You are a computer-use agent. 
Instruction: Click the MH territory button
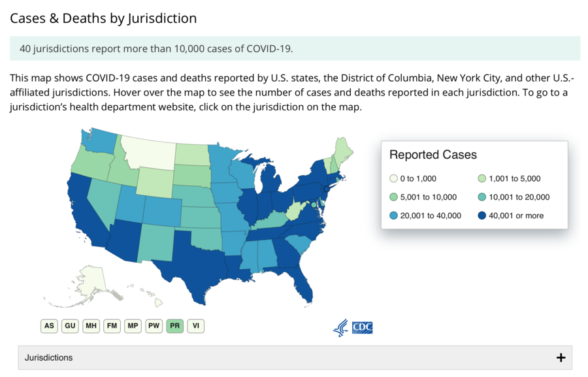[x=91, y=325]
